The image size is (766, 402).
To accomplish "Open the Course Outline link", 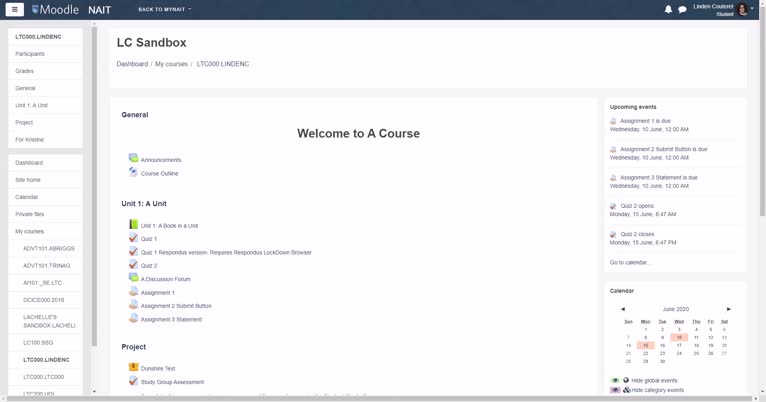I will (x=159, y=173).
